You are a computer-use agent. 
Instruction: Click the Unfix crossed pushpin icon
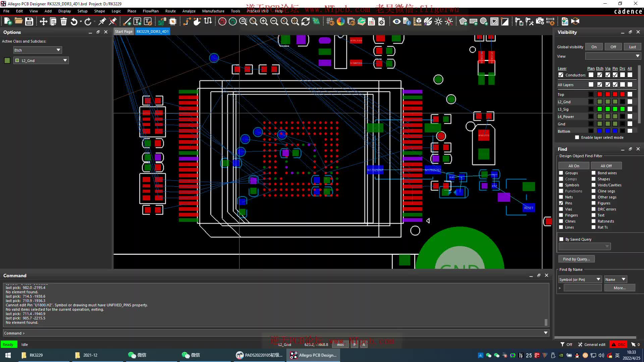pos(113,21)
